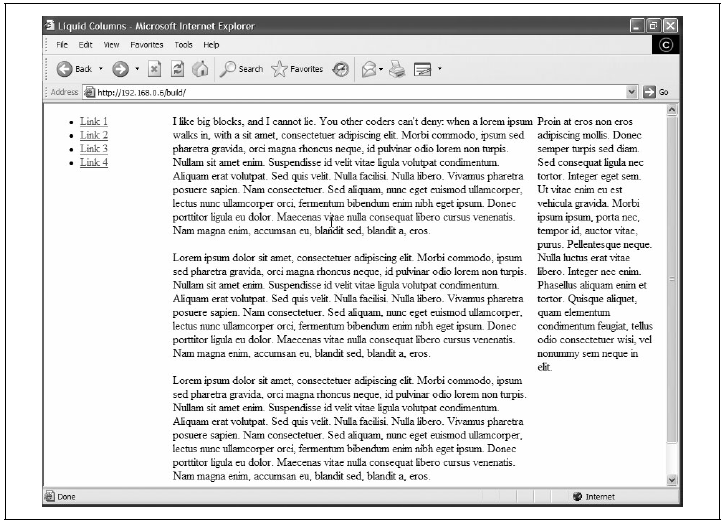Click the Mail envelope icon

369,69
